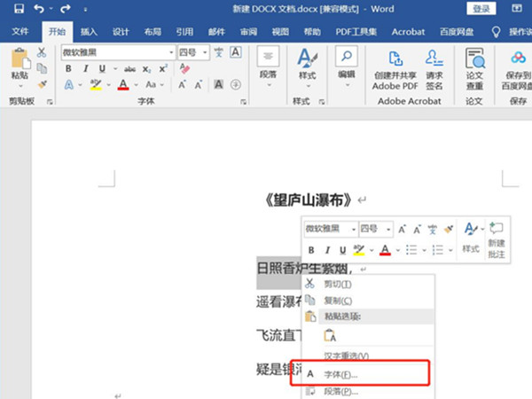Open the 论文查重 paper check tool
This screenshot has width=532, height=399.
tap(474, 66)
